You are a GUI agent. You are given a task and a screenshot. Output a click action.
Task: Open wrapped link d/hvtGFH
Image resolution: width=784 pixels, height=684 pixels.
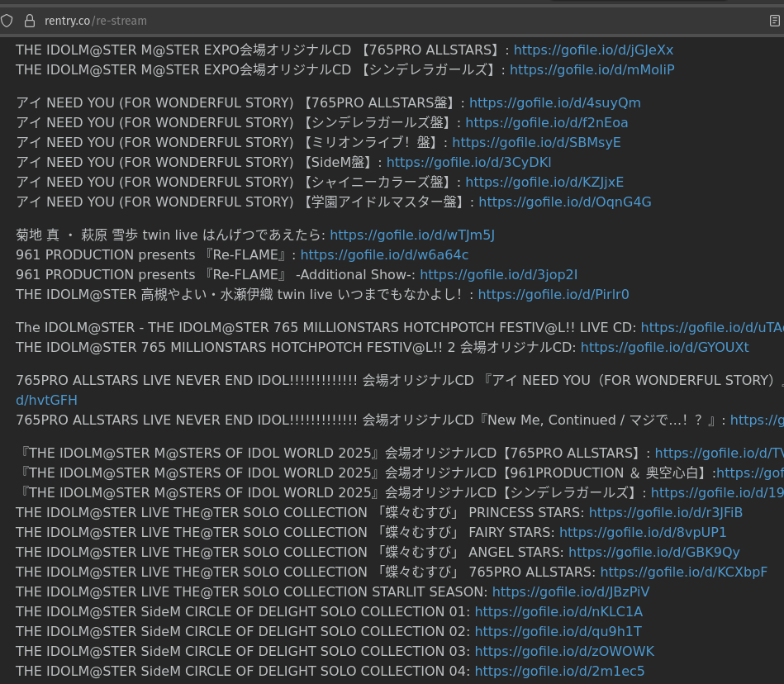click(46, 400)
